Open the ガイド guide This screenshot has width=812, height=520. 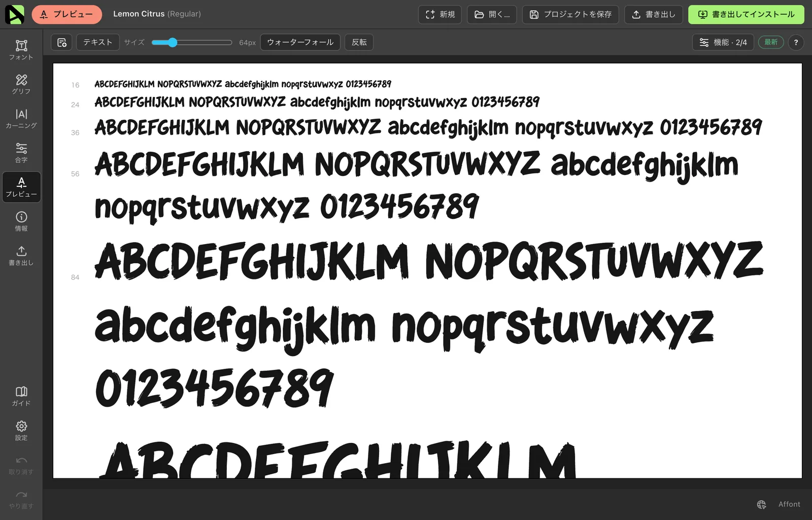21,396
